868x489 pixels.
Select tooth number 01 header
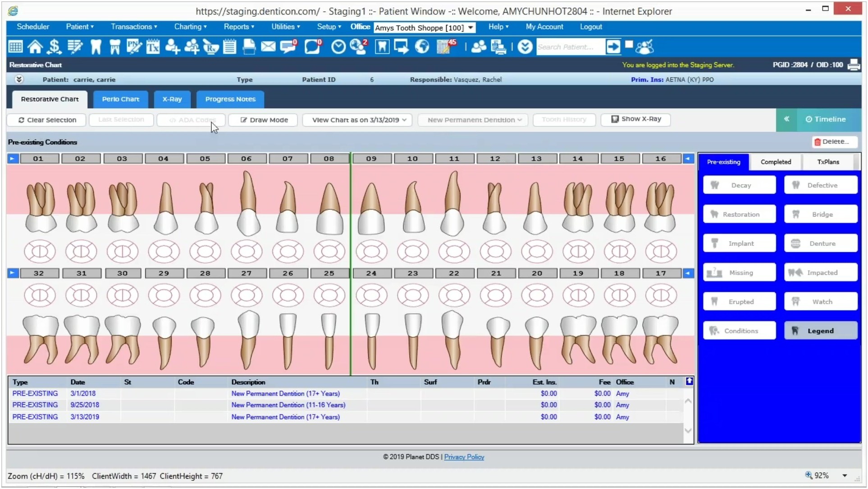pos(39,159)
